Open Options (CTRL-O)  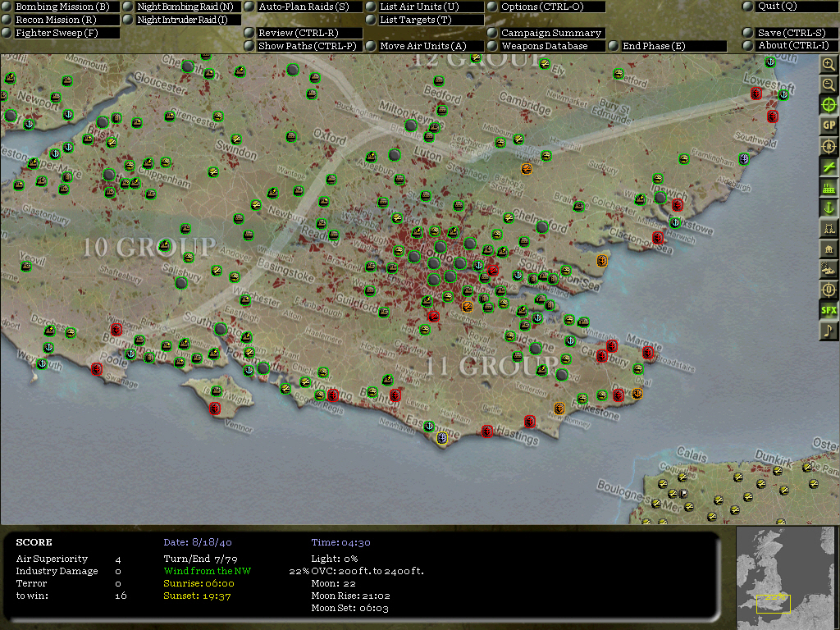pos(546,7)
